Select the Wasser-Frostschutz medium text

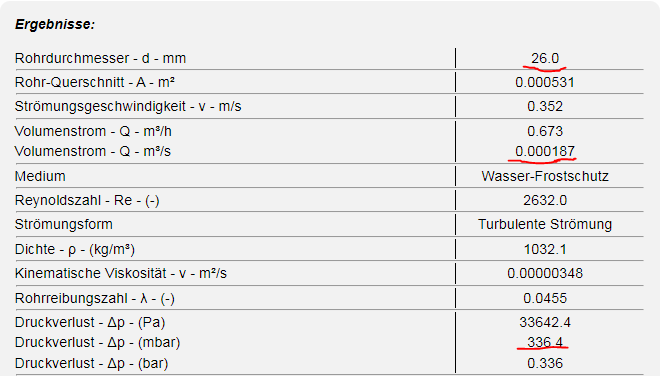tap(545, 176)
